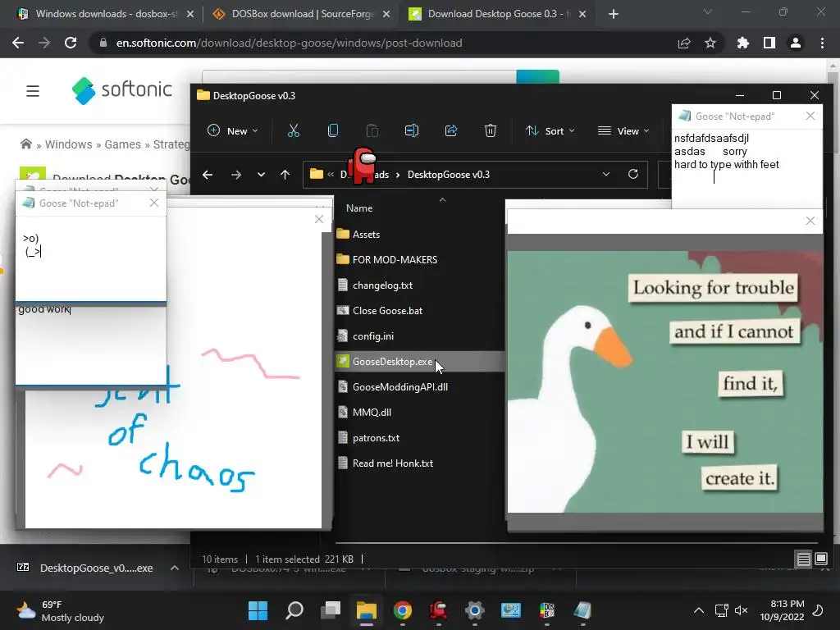Click the Copy icon in Explorer toolbar
This screenshot has height=630, width=840.
[333, 130]
